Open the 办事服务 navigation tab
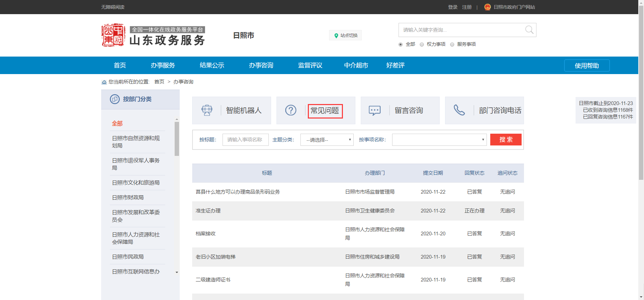 pyautogui.click(x=163, y=65)
